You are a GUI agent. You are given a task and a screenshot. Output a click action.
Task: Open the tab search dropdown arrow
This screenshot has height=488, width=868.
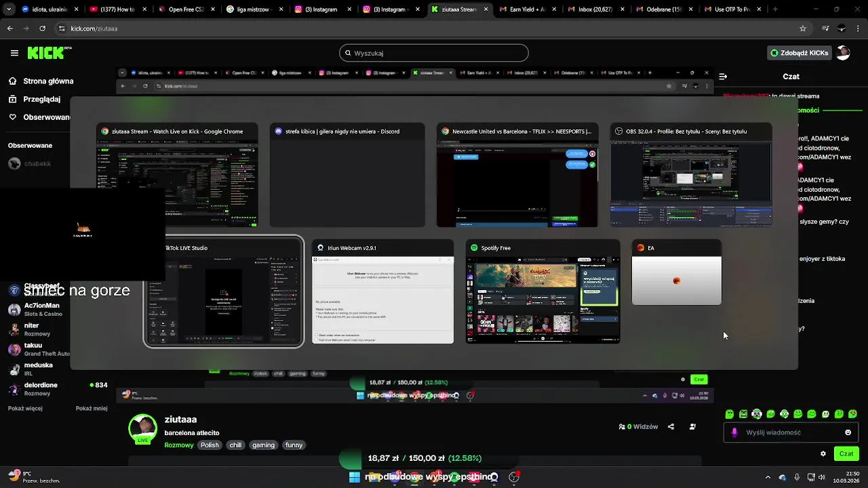(10, 9)
